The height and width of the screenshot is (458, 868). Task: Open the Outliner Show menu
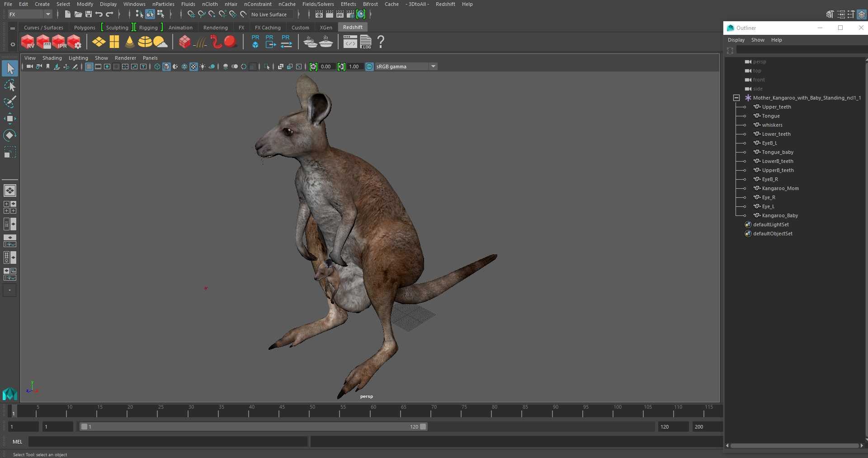(758, 40)
